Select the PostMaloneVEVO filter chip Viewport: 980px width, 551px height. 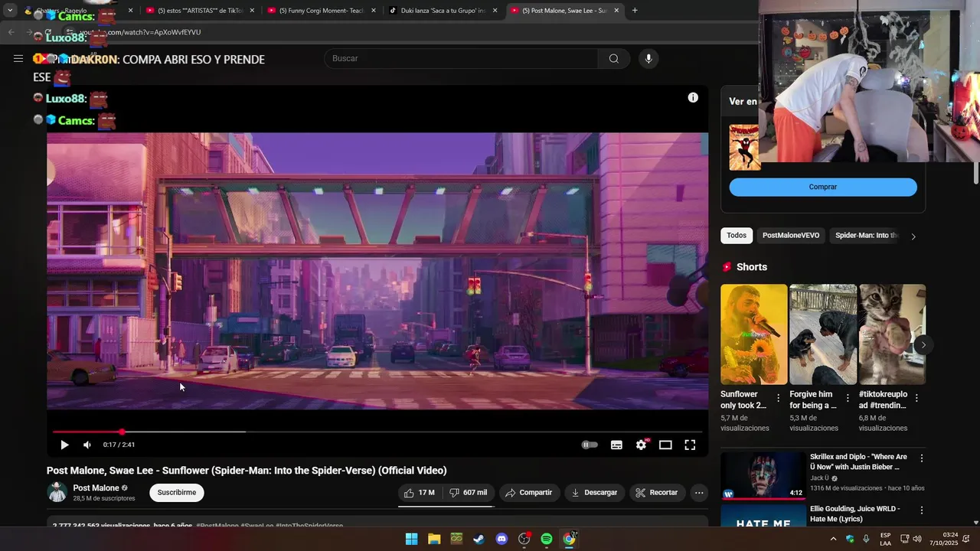point(791,236)
